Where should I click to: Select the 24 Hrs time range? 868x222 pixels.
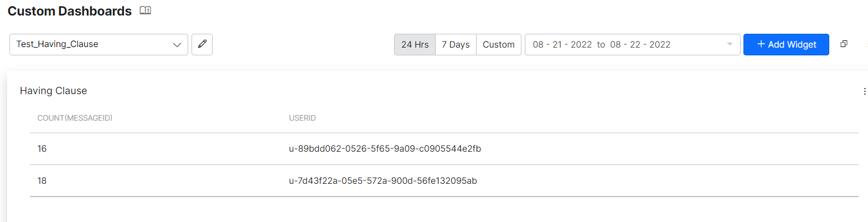pyautogui.click(x=415, y=44)
